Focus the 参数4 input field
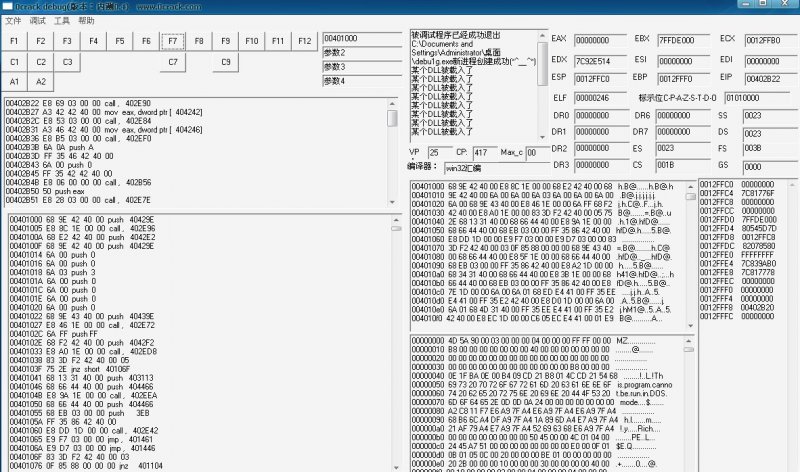Viewport: 800px width, 472px height. click(x=362, y=81)
